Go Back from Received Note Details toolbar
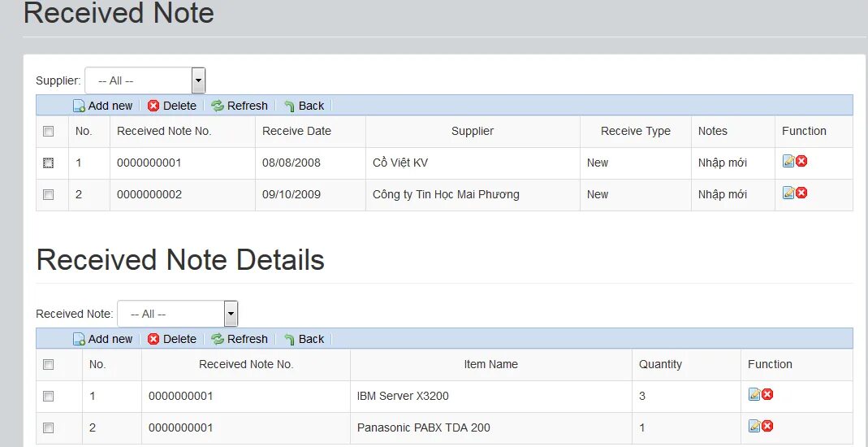 [304, 339]
